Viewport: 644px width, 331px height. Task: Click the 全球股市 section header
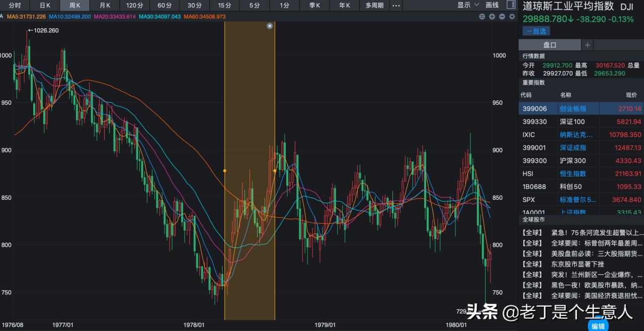pos(533,220)
